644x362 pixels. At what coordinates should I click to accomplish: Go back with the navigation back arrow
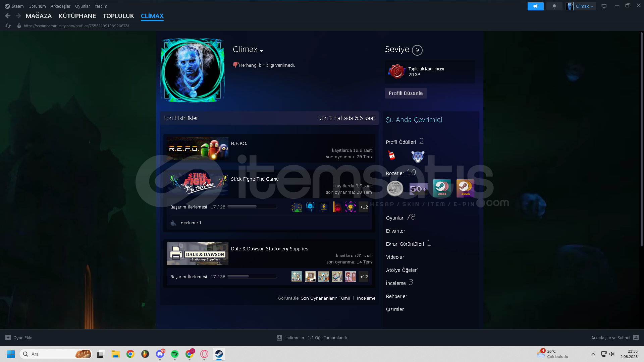point(8,16)
